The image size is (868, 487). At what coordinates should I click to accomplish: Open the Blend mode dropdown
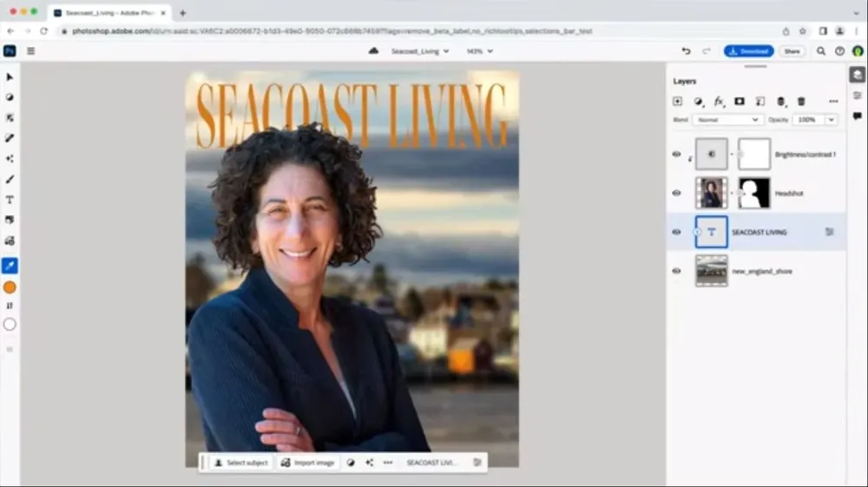click(x=727, y=120)
